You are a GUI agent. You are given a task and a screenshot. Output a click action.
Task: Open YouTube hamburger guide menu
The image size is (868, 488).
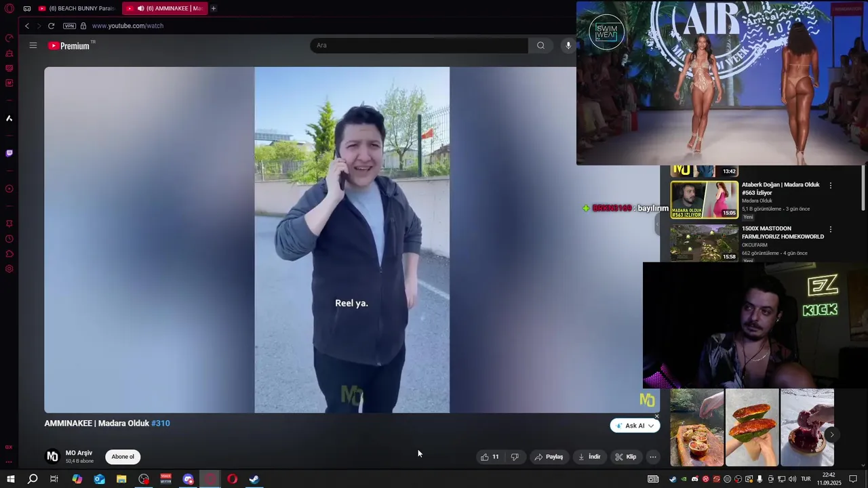[x=33, y=45]
